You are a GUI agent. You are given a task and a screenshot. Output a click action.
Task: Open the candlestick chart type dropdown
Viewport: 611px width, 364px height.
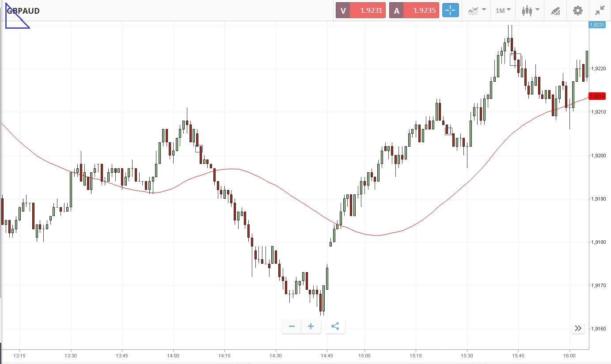tap(530, 11)
